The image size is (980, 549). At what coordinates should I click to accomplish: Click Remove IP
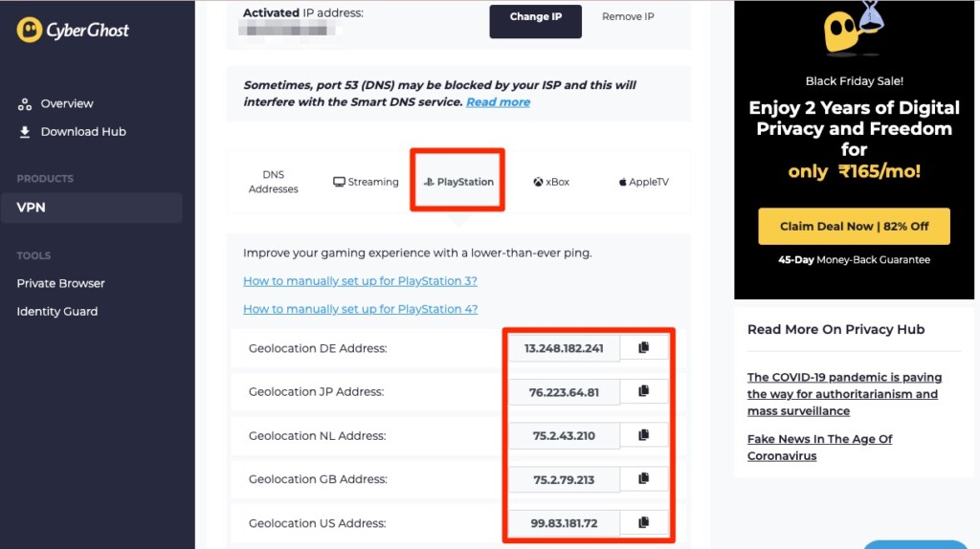[x=628, y=17]
